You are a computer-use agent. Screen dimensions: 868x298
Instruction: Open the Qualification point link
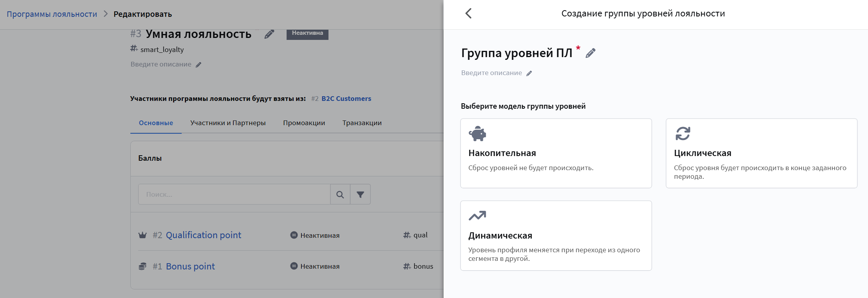(x=204, y=235)
